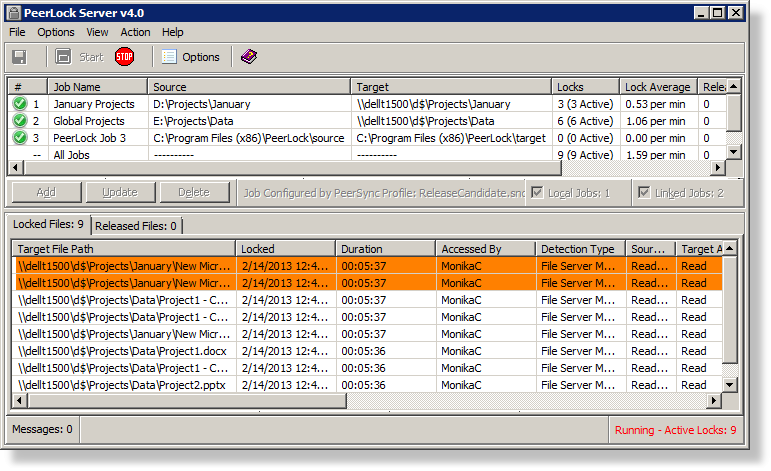Click the locked files scroll down arrow

[730, 385]
